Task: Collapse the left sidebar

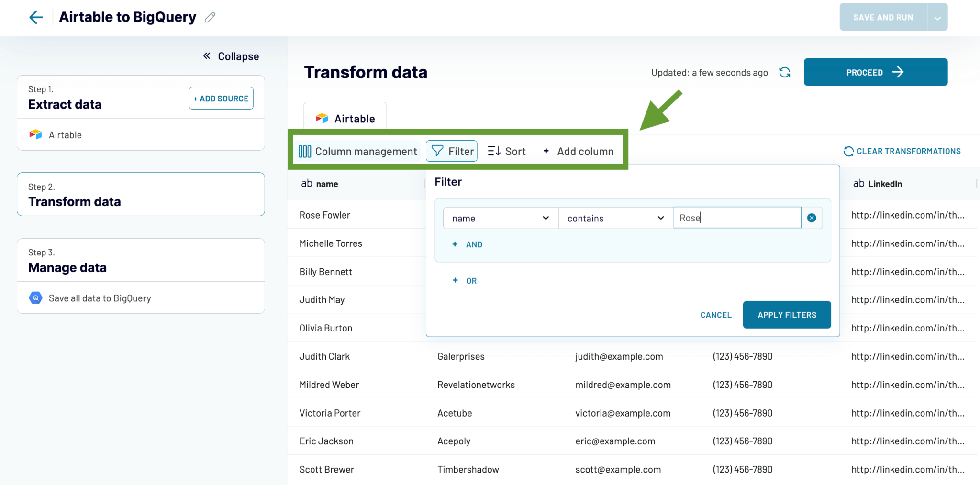Action: coord(232,56)
